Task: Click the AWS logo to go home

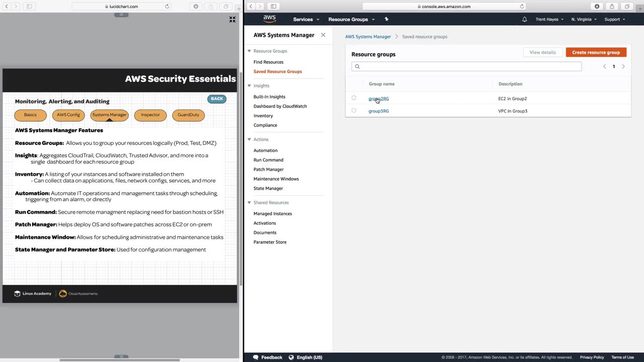Action: 270,19
